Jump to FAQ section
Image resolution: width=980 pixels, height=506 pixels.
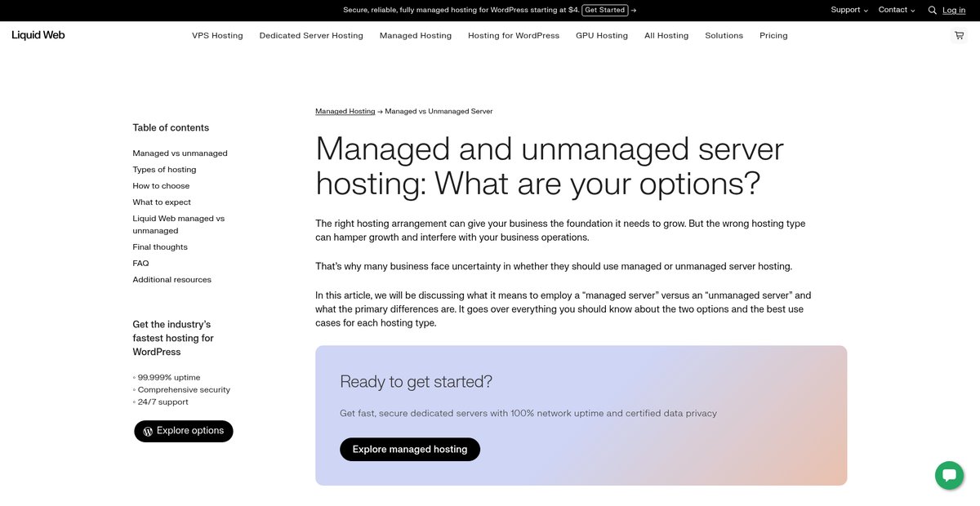141,264
